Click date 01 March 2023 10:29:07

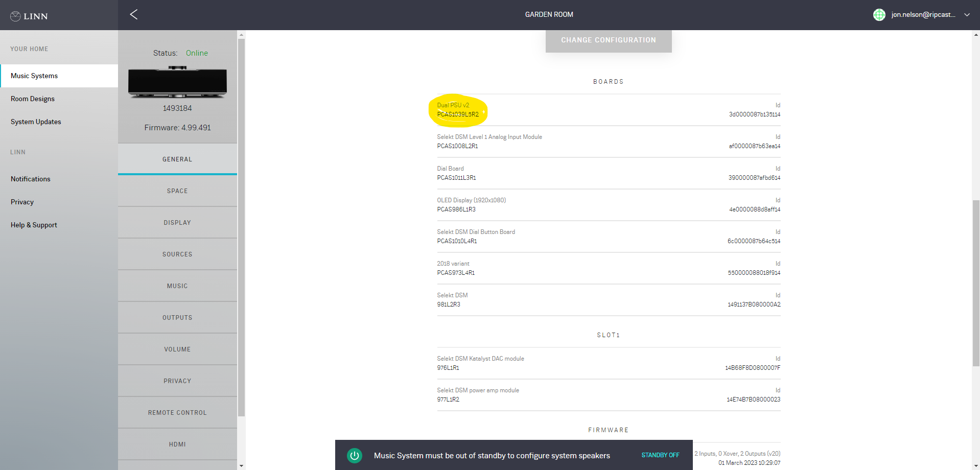click(x=749, y=463)
